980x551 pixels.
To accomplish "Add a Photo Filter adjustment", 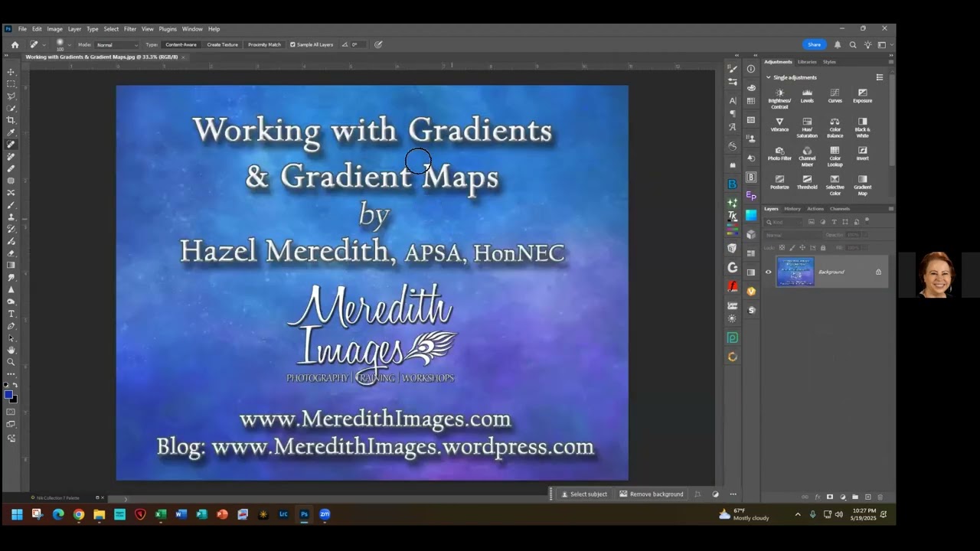I will point(779,154).
